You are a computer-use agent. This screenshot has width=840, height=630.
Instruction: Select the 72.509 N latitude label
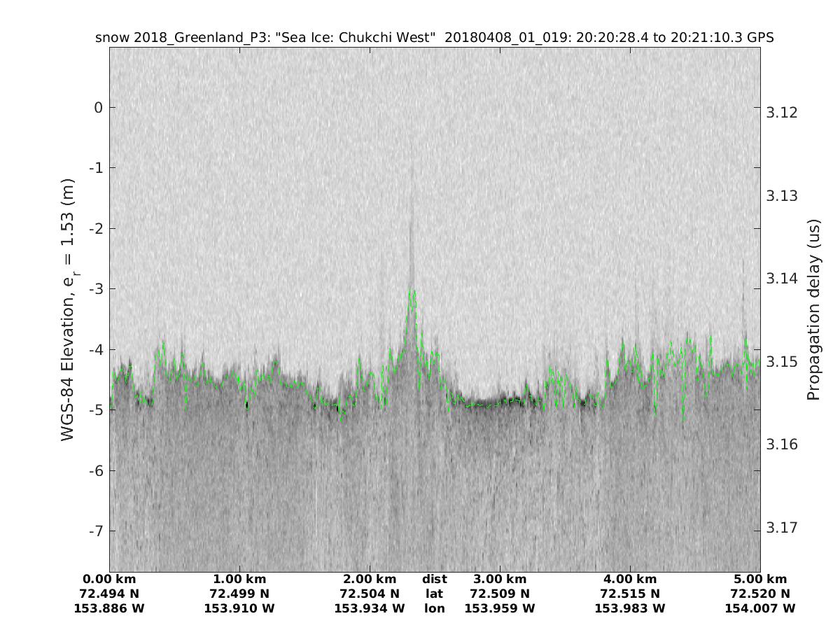500,594
